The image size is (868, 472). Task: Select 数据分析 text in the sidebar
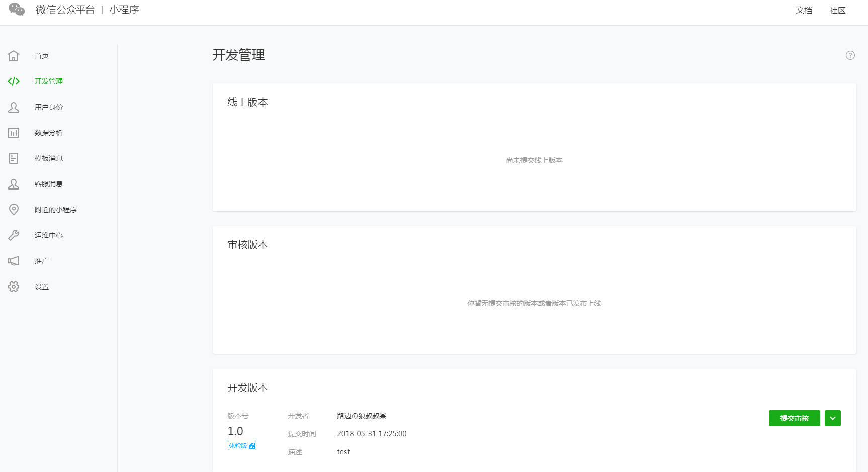(x=49, y=133)
